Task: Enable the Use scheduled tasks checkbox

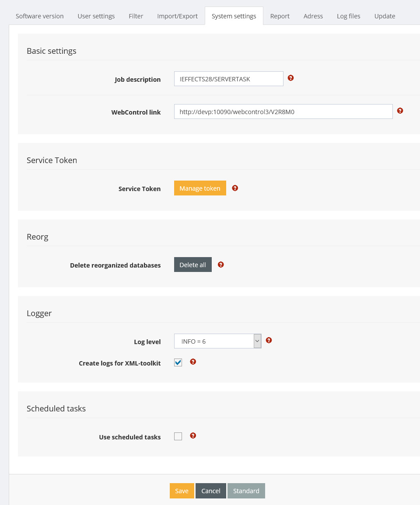Action: click(178, 436)
